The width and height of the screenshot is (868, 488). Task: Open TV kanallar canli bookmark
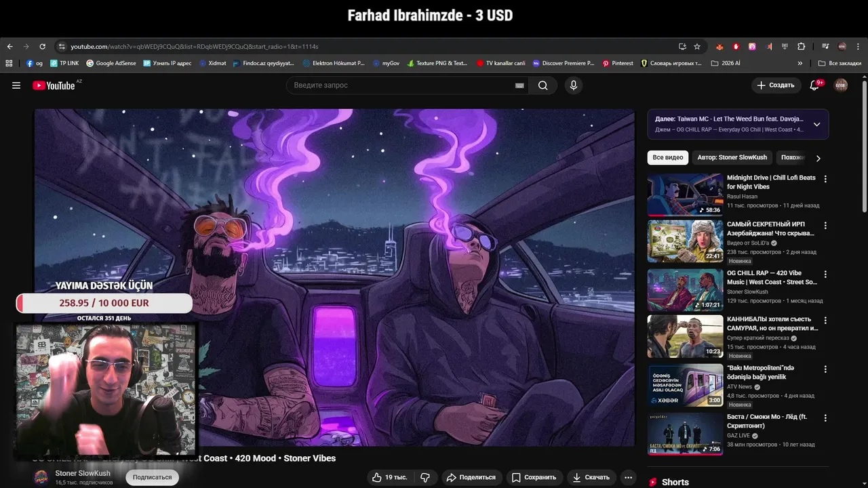tap(501, 63)
